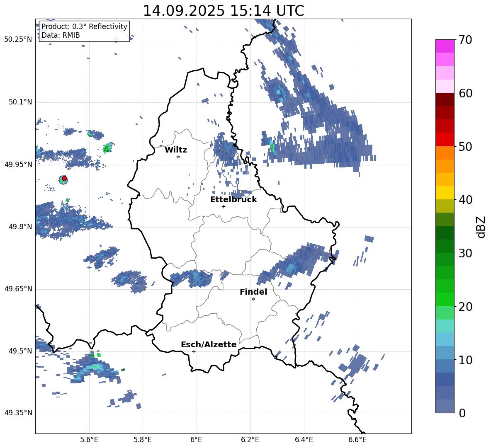Pick the yellow colorbar swatch above 40

point(445,193)
